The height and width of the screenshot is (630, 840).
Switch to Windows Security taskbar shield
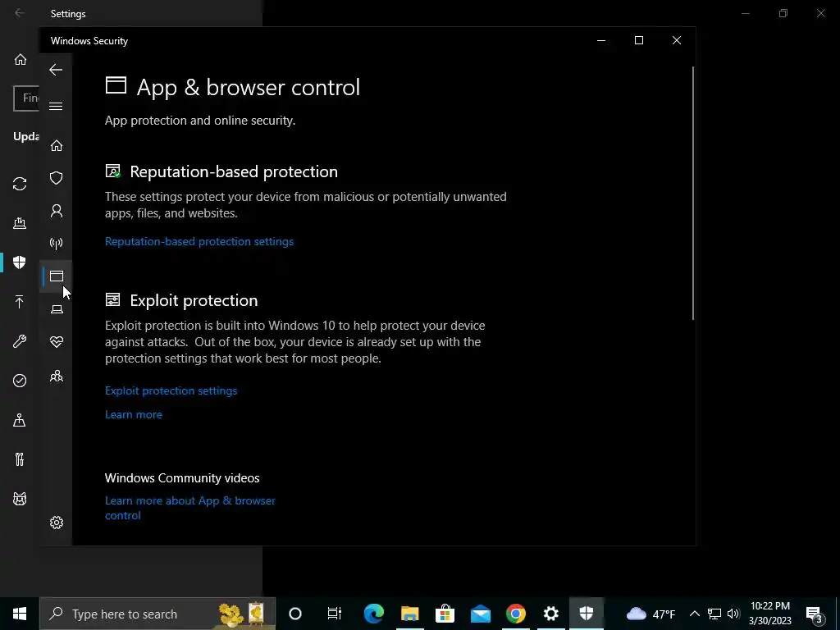point(587,614)
